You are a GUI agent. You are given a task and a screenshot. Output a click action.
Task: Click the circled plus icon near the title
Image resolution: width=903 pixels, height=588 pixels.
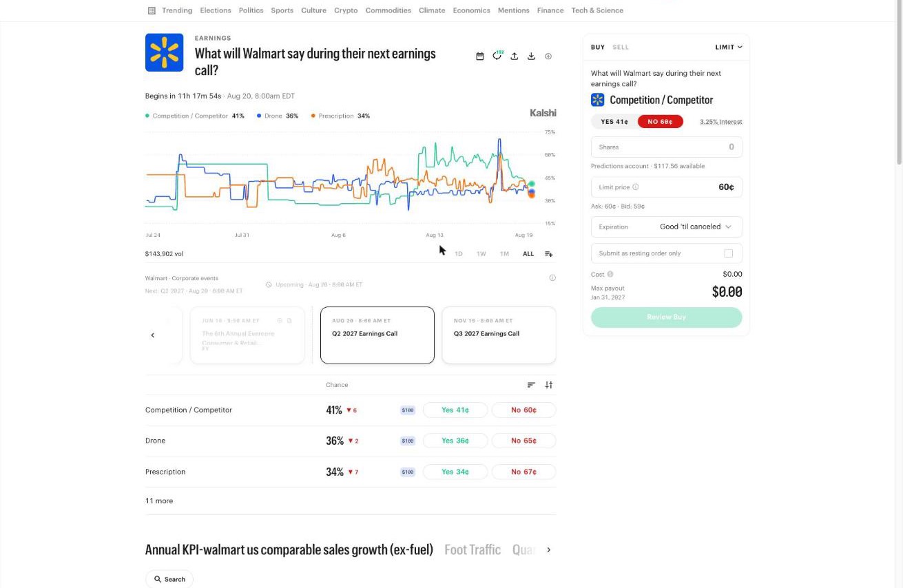[548, 56]
